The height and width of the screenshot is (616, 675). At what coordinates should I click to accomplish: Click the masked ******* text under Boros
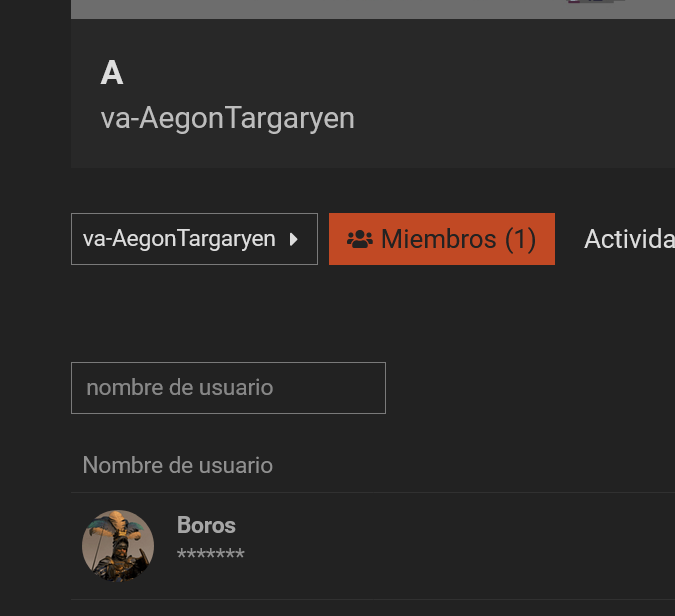pos(211,554)
